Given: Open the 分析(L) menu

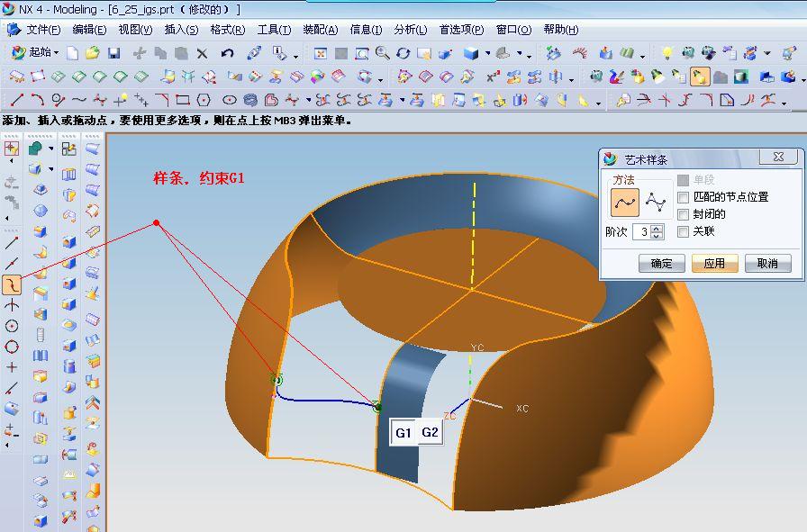Looking at the screenshot, I should (x=411, y=30).
